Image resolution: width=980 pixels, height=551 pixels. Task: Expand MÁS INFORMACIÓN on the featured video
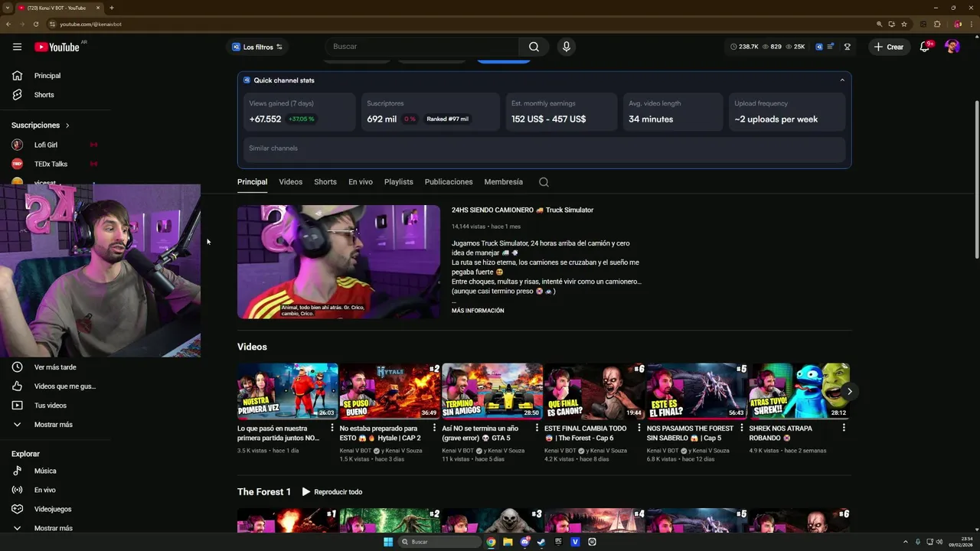point(478,311)
